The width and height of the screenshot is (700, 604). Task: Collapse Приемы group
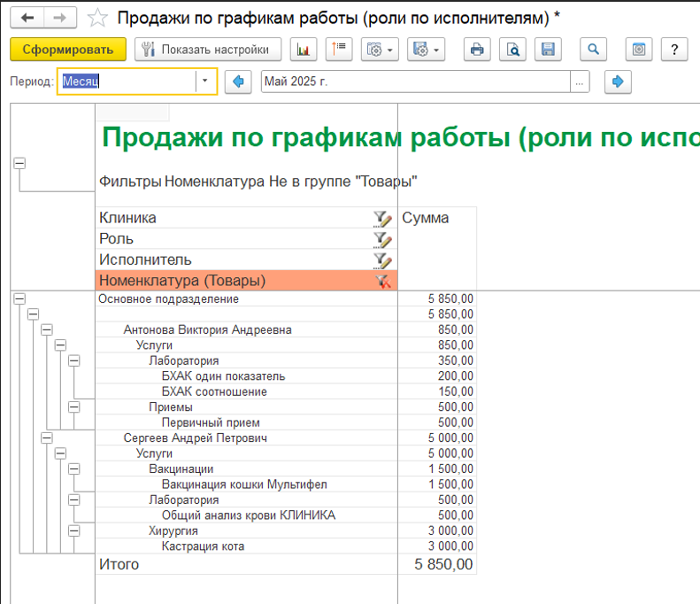click(74, 407)
